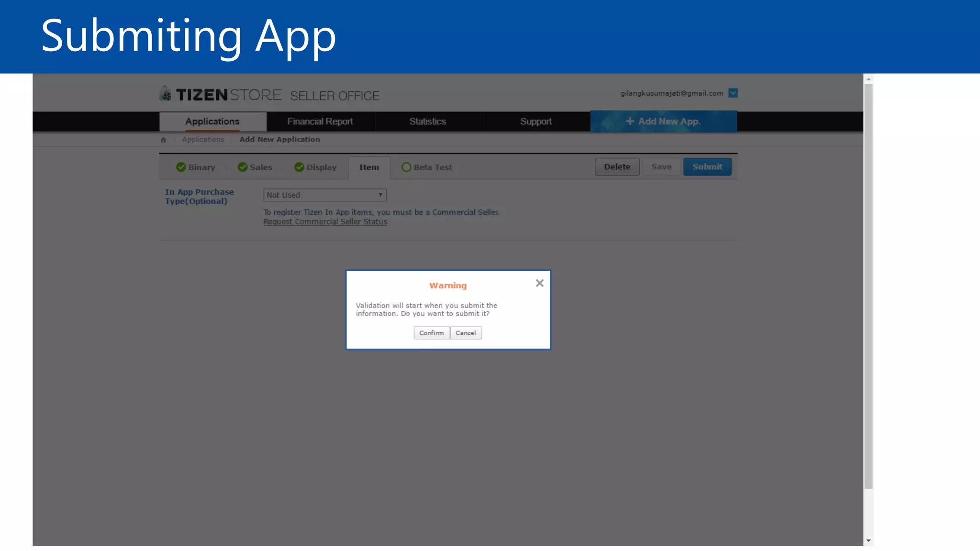Click the empty circle icon beside Beta Test
980x551 pixels.
[406, 167]
